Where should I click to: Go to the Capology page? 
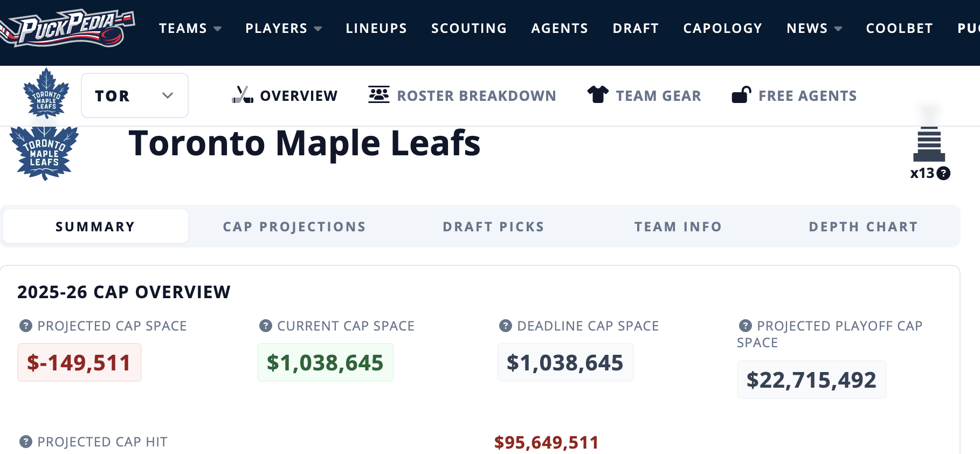722,28
